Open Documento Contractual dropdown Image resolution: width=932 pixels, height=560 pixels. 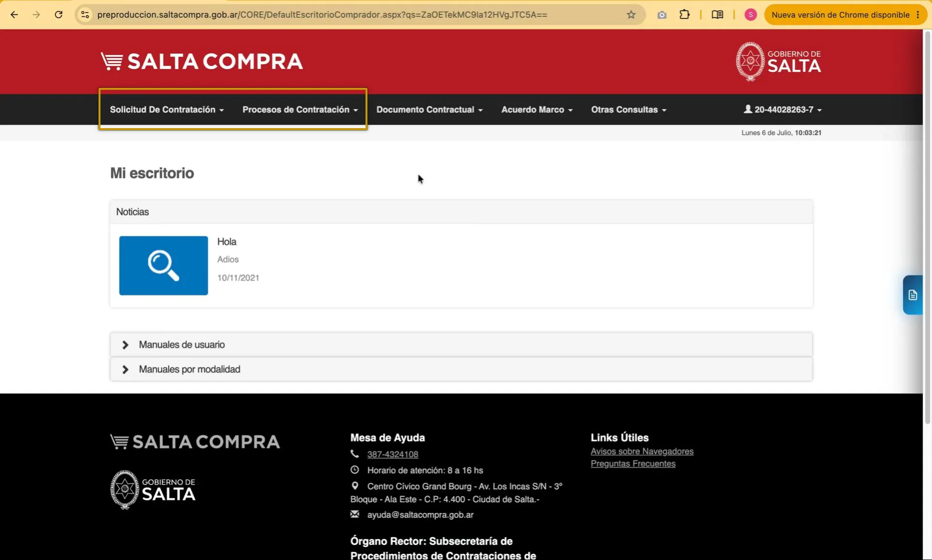tap(430, 110)
